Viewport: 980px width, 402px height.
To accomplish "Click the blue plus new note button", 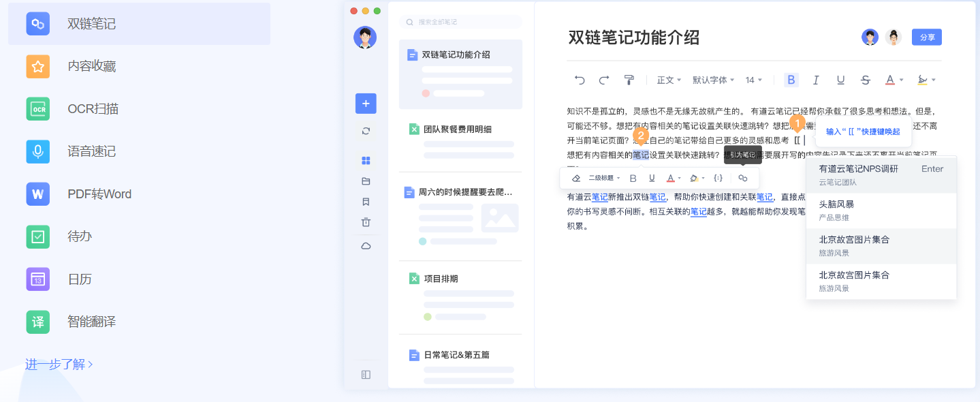I will tap(366, 104).
